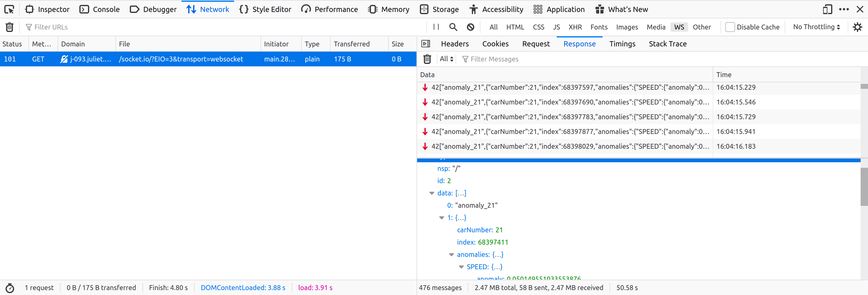Click the insecure connection icon beside domain
Viewport: 868px width, 295px height.
pyautogui.click(x=64, y=59)
